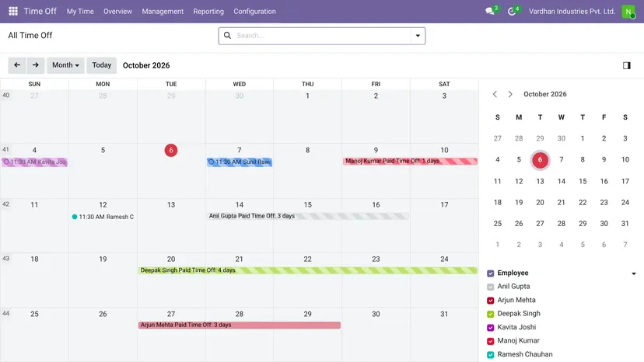This screenshot has height=362, width=644.
Task: Open the activities clock icon
Action: [512, 11]
